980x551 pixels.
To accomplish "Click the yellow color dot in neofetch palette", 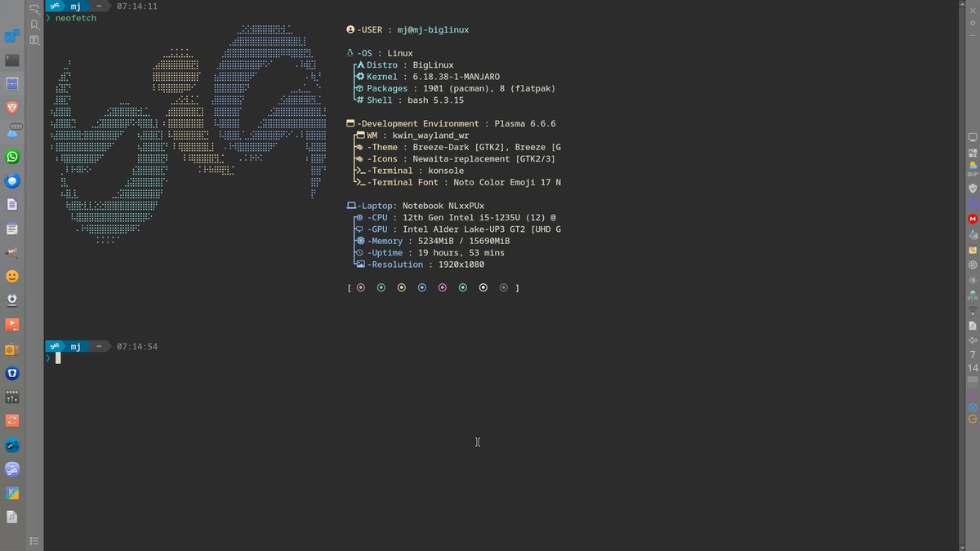I will (402, 287).
